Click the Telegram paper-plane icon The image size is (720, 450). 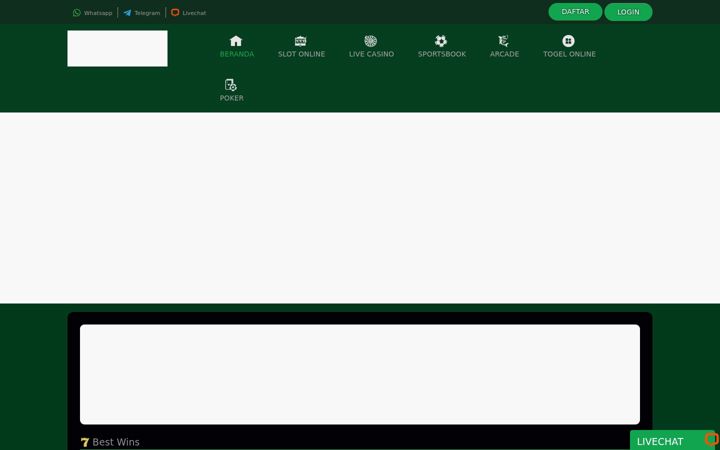point(127,13)
